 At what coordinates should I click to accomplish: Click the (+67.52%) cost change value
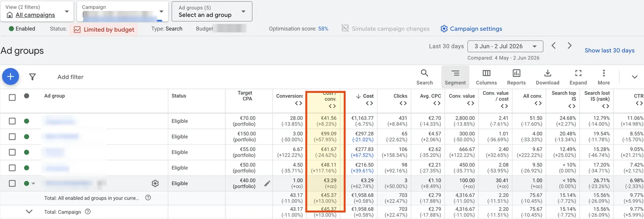click(362, 155)
